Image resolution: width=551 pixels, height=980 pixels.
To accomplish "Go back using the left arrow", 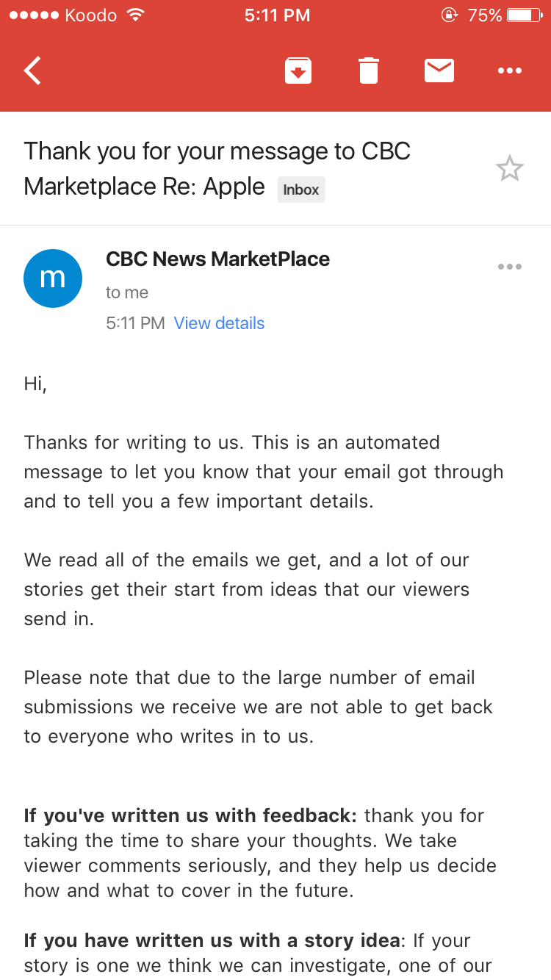I will click(32, 71).
